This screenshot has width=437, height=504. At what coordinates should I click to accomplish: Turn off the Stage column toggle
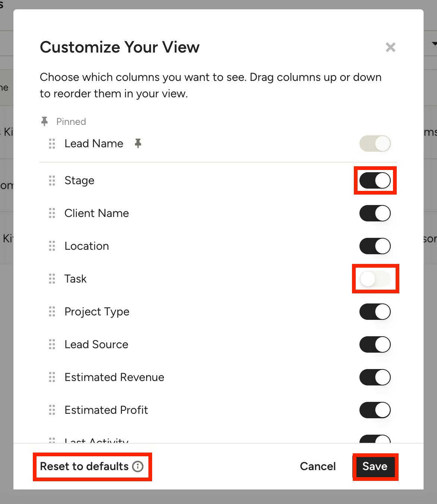pyautogui.click(x=375, y=180)
